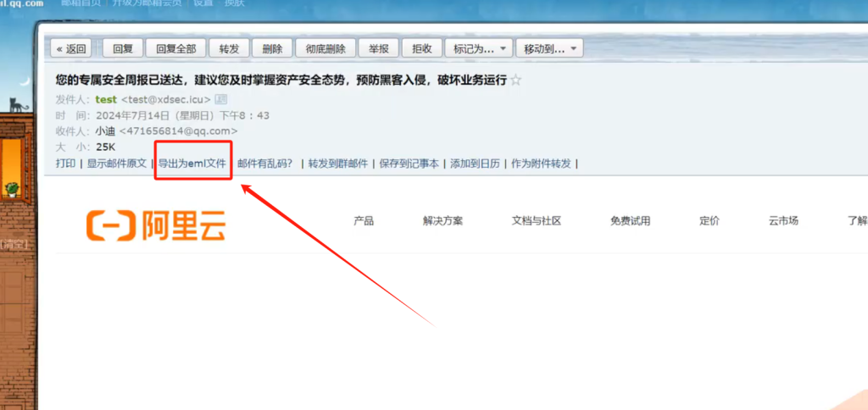Screen dimensions: 868x410
Task: Click the 拒收 reject button
Action: (x=422, y=48)
